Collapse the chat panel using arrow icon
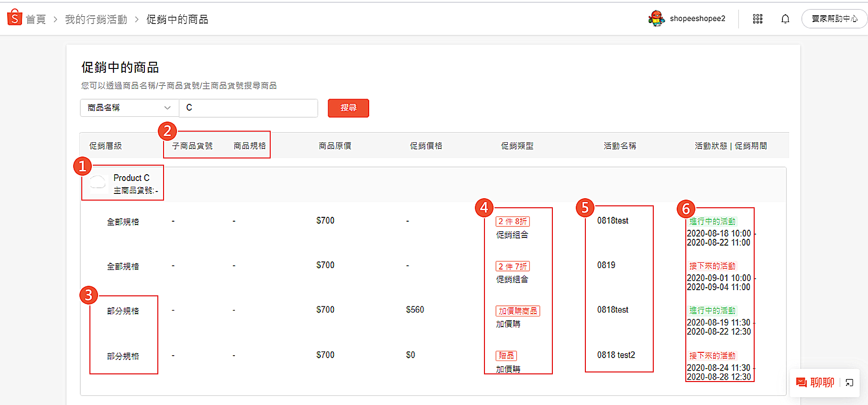This screenshot has width=868, height=405. click(x=849, y=382)
